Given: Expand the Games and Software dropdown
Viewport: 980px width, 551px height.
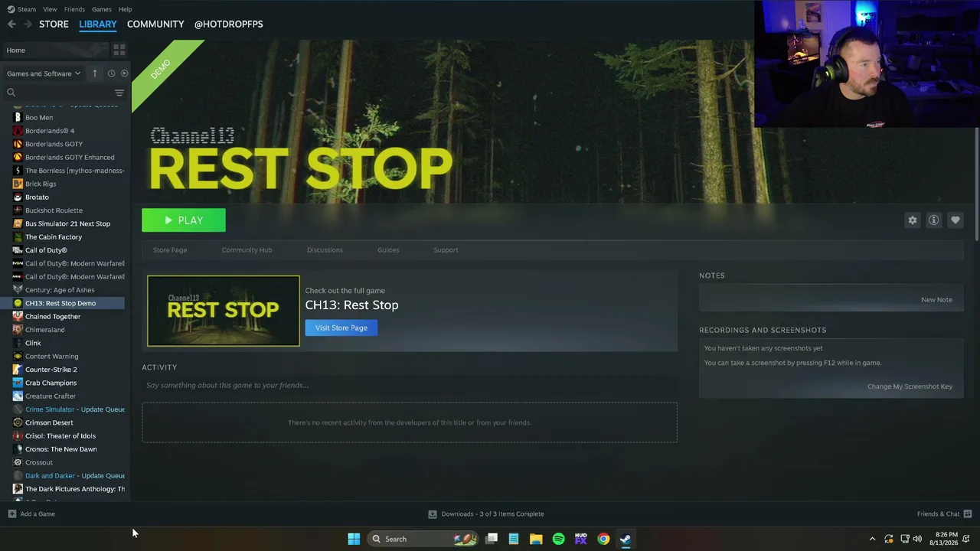Looking at the screenshot, I should pos(44,73).
